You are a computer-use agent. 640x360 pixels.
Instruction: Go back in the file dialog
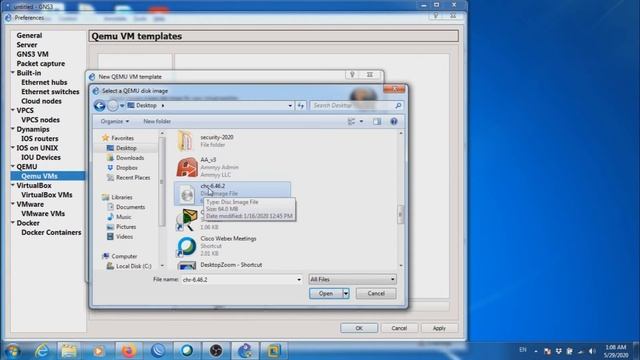point(99,106)
